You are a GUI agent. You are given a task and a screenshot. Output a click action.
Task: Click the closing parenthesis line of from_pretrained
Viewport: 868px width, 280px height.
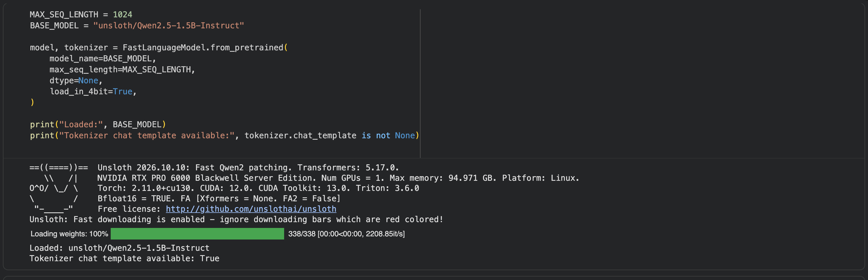32,103
